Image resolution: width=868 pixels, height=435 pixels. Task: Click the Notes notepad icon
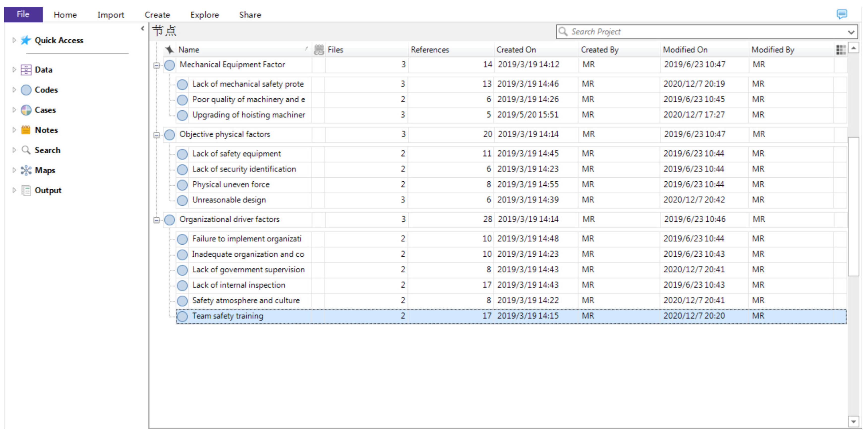click(x=26, y=130)
